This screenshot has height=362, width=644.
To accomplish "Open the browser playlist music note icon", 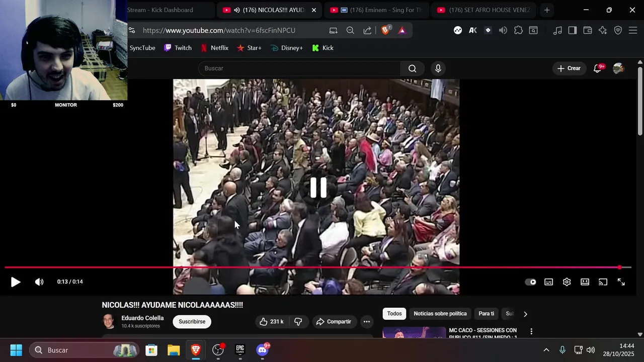I will (x=557, y=31).
